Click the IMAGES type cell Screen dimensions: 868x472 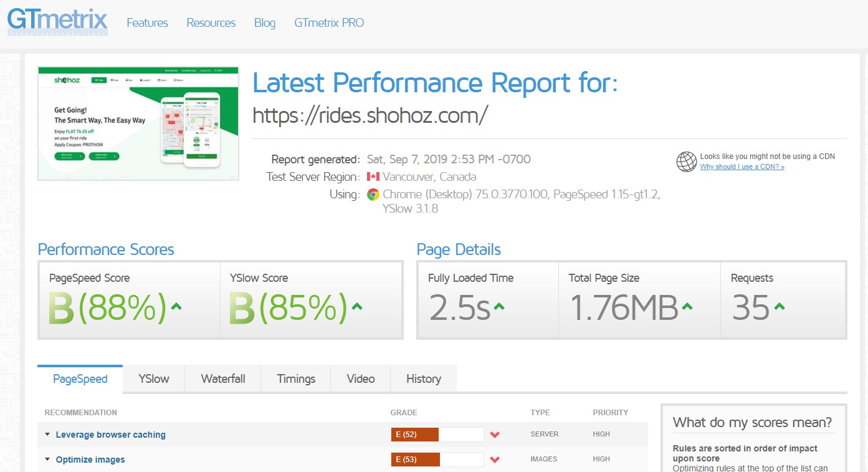[x=544, y=459]
